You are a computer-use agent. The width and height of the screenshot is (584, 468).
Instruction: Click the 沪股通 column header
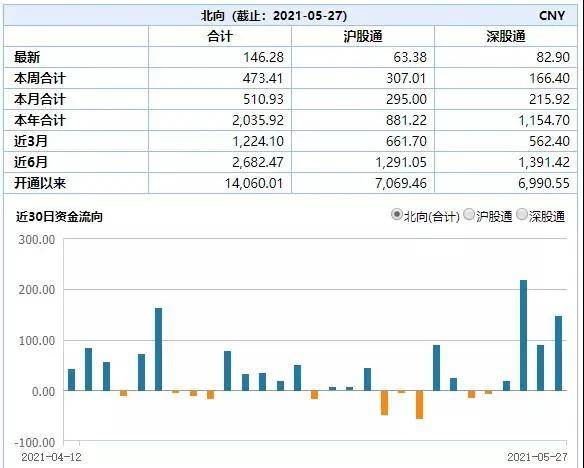363,36
